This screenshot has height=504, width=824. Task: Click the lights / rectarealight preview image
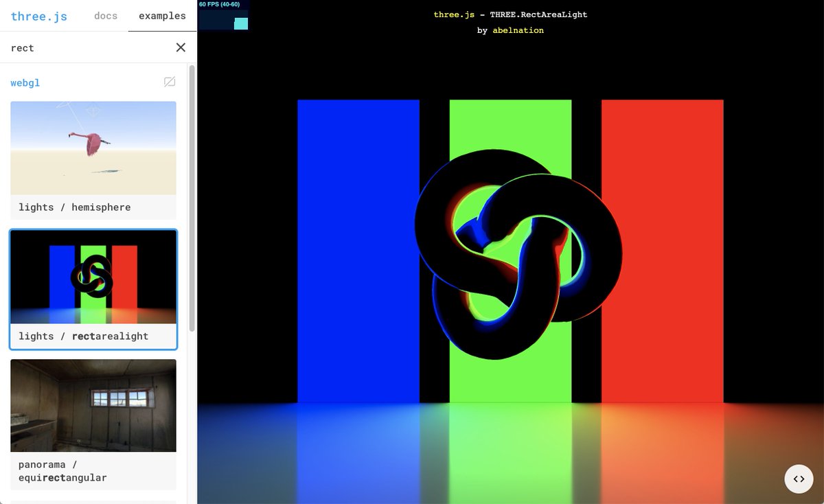[x=93, y=277]
